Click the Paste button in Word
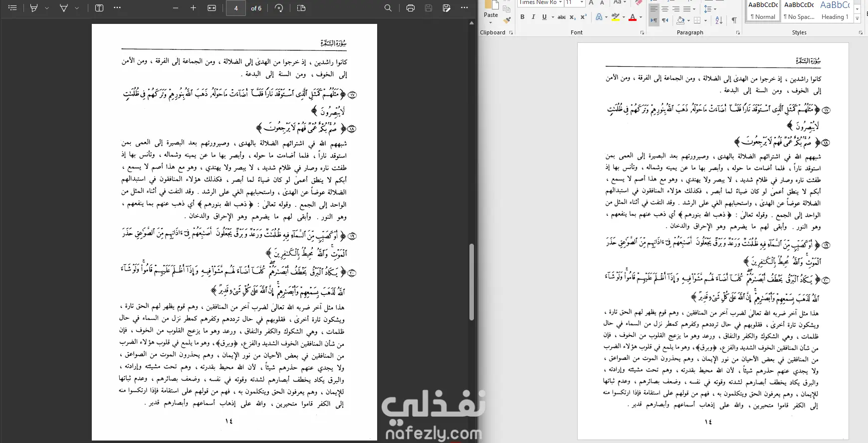The image size is (868, 443). (x=491, y=9)
